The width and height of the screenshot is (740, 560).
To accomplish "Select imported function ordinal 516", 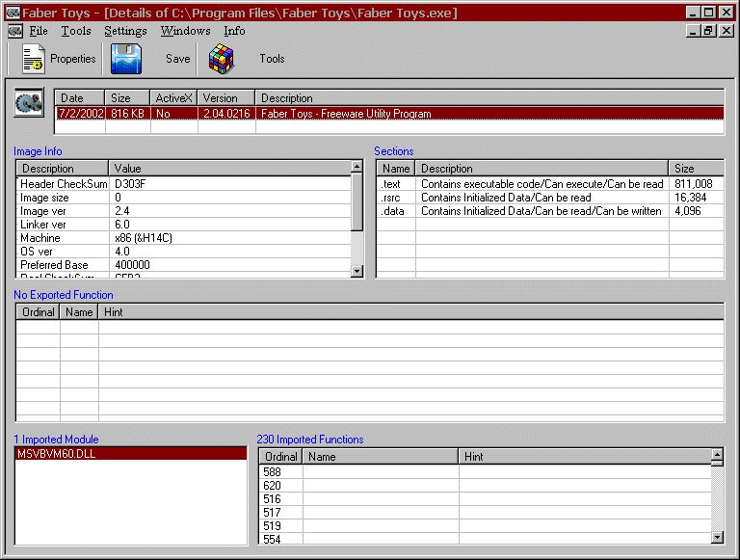I will [486, 498].
